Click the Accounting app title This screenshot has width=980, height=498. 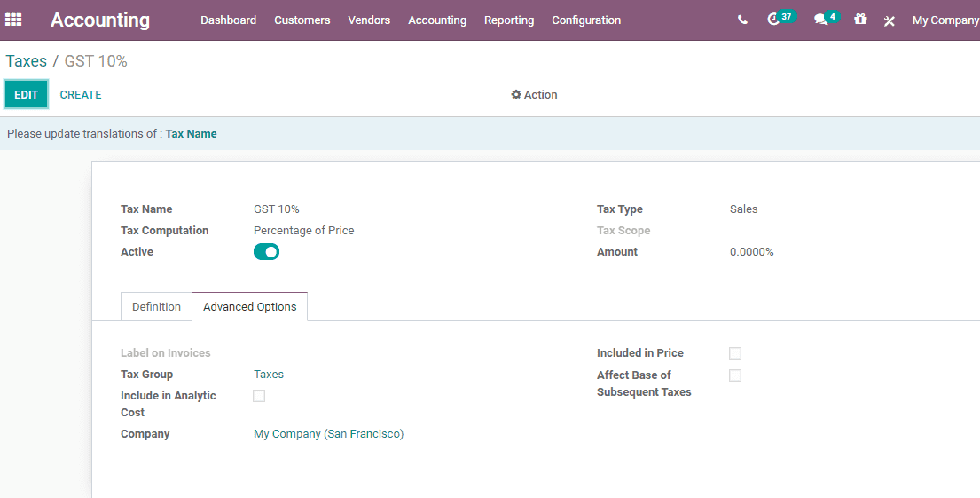[x=100, y=20]
